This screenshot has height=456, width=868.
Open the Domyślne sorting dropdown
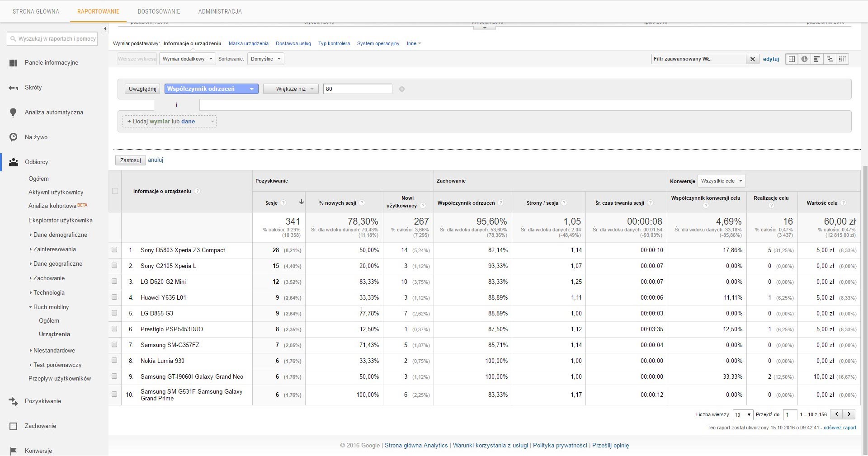pyautogui.click(x=265, y=59)
